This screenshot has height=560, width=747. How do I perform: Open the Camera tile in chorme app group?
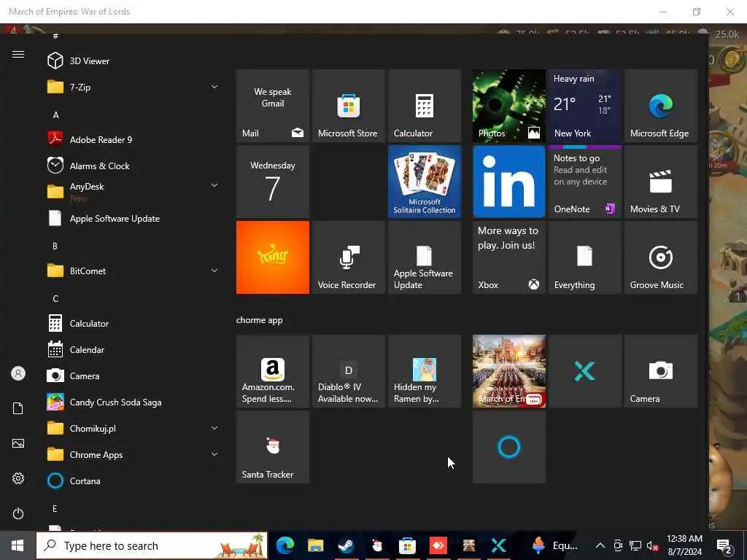[x=661, y=371]
